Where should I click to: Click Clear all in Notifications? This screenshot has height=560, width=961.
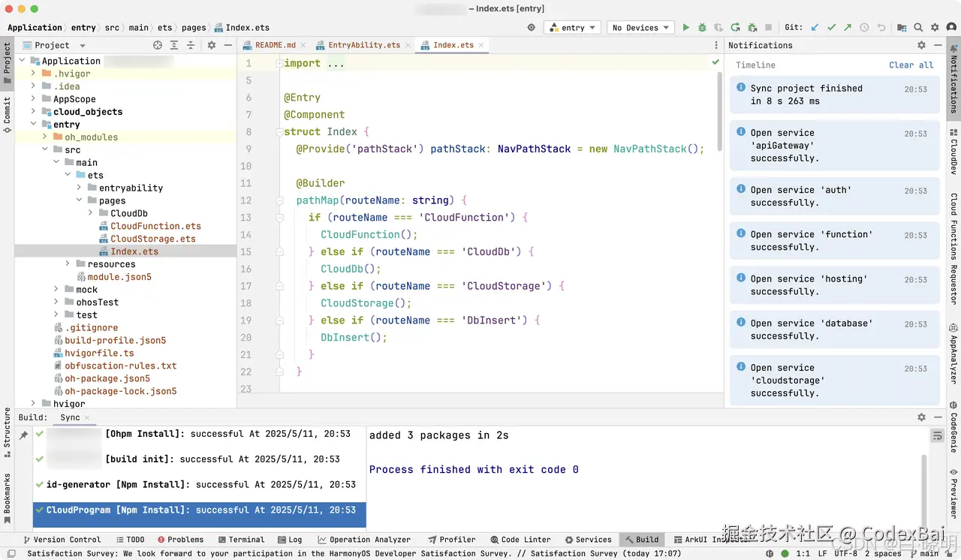point(911,65)
